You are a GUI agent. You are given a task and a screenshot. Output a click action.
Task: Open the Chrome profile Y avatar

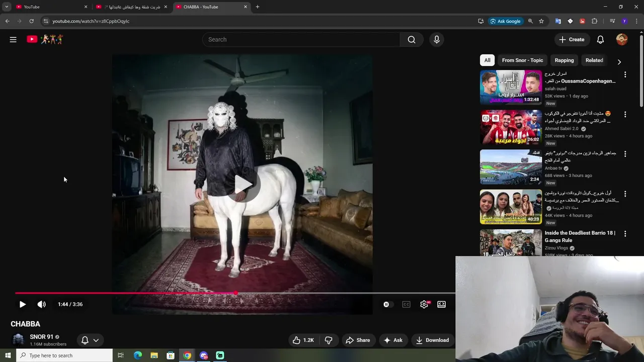[624, 21]
